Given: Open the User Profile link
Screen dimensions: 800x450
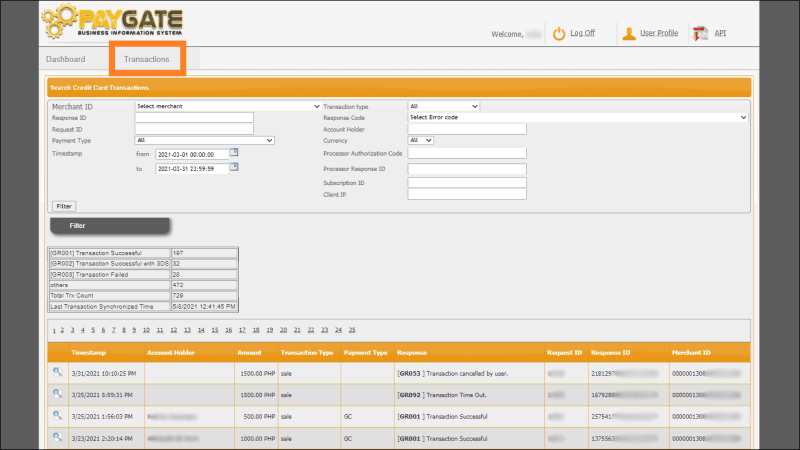Looking at the screenshot, I should pos(659,33).
